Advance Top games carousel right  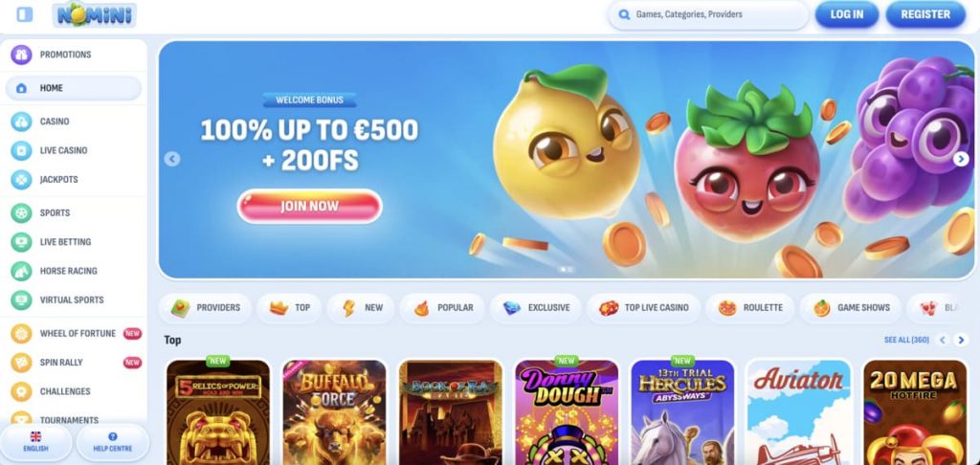961,340
